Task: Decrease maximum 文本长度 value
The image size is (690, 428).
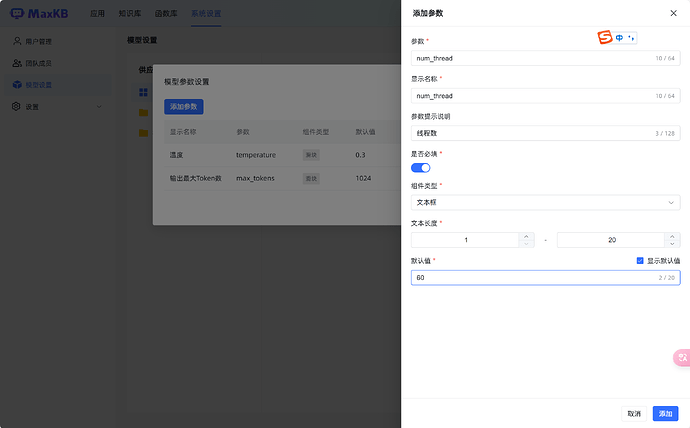Action: 672,244
